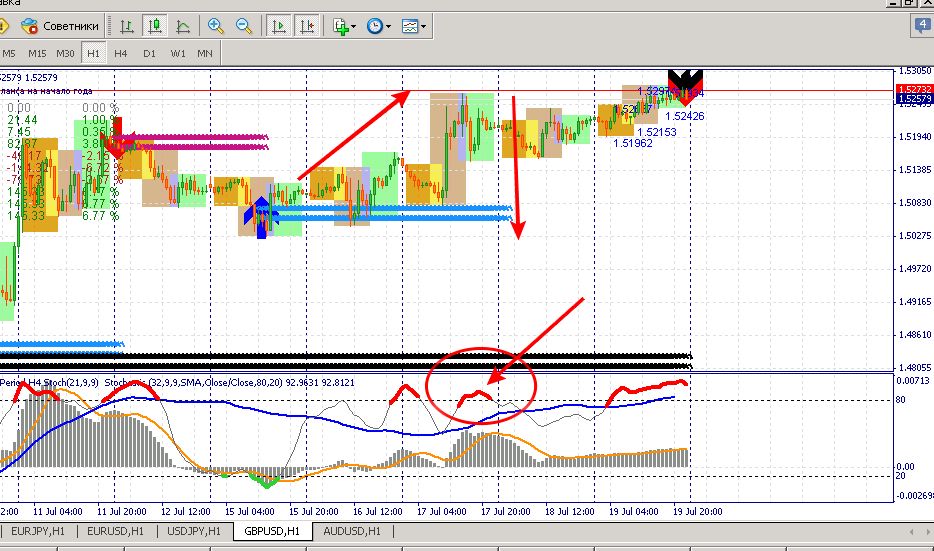Switch chart to Japanese candlesticks mode
This screenshot has height=551, width=934.
155,26
